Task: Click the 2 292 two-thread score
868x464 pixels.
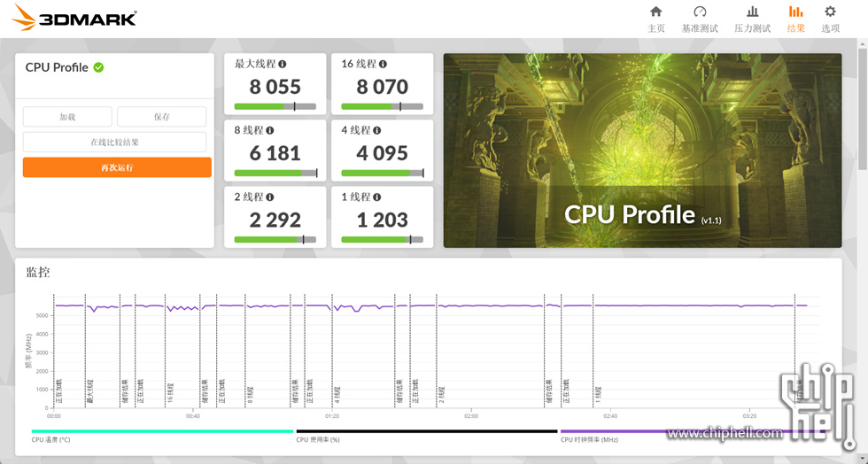Action: [x=275, y=220]
